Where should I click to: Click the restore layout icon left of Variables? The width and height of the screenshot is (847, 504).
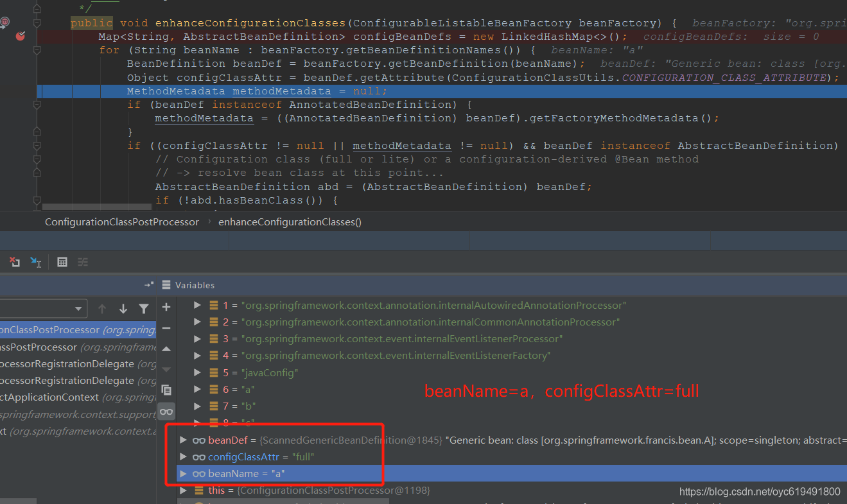[148, 284]
